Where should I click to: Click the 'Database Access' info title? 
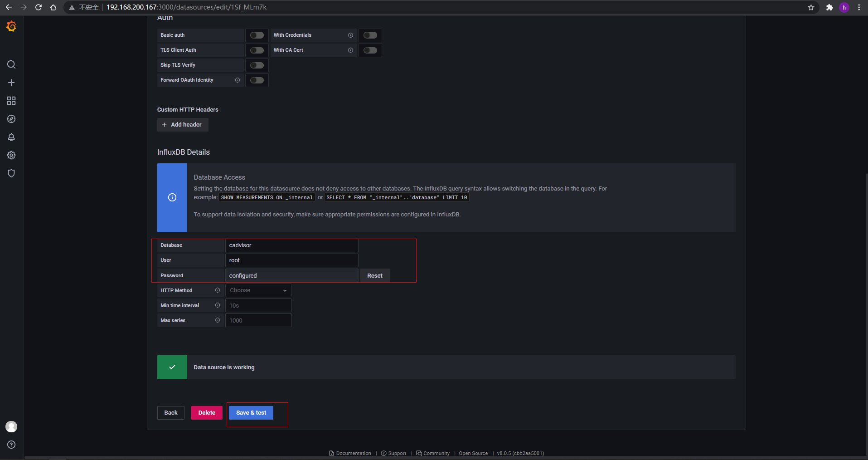pos(219,177)
